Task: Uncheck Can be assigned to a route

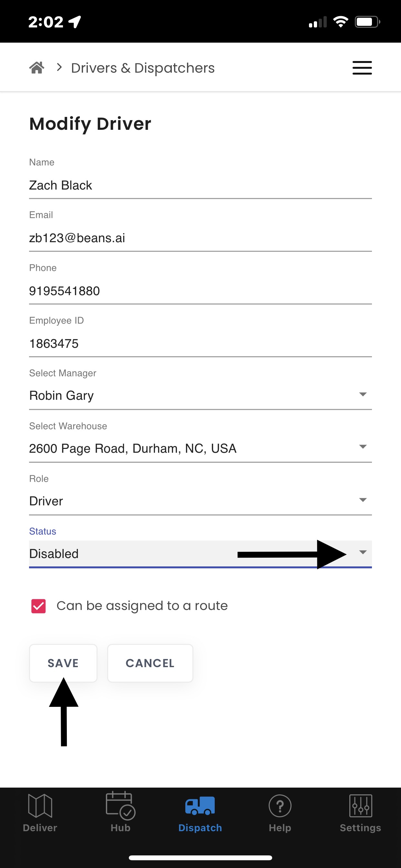Action: pyautogui.click(x=38, y=606)
